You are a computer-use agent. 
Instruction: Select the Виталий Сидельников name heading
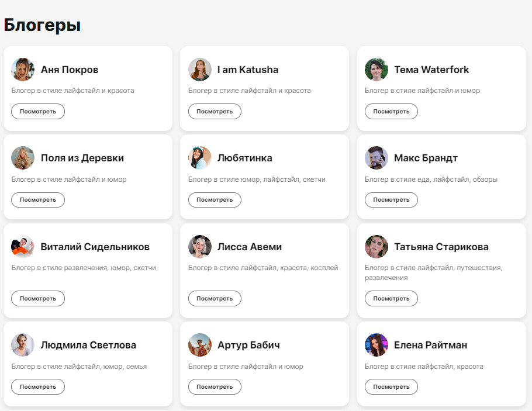[x=95, y=247]
